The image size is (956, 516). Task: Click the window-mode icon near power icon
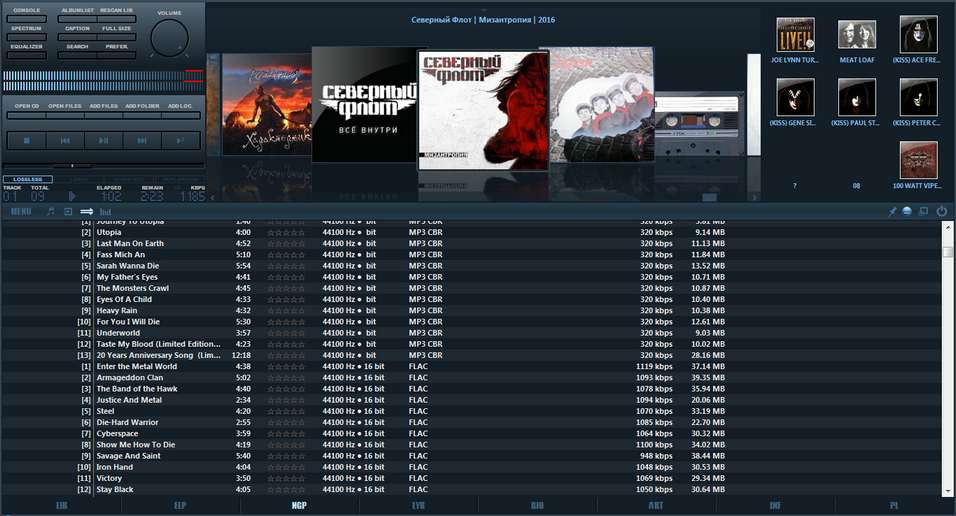924,211
